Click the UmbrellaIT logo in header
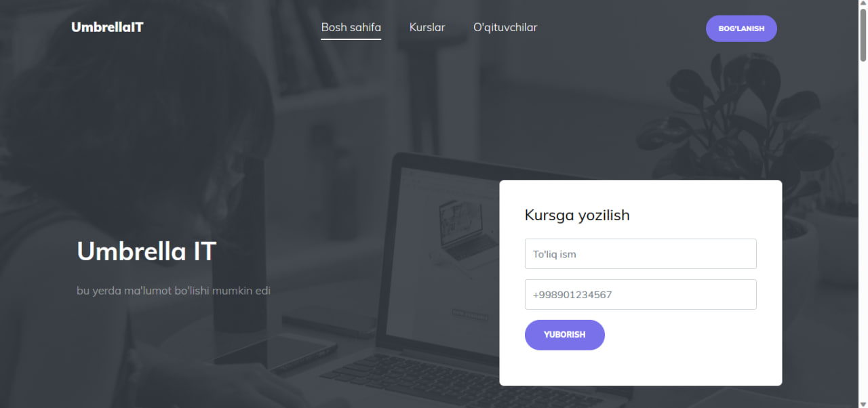 [x=107, y=27]
